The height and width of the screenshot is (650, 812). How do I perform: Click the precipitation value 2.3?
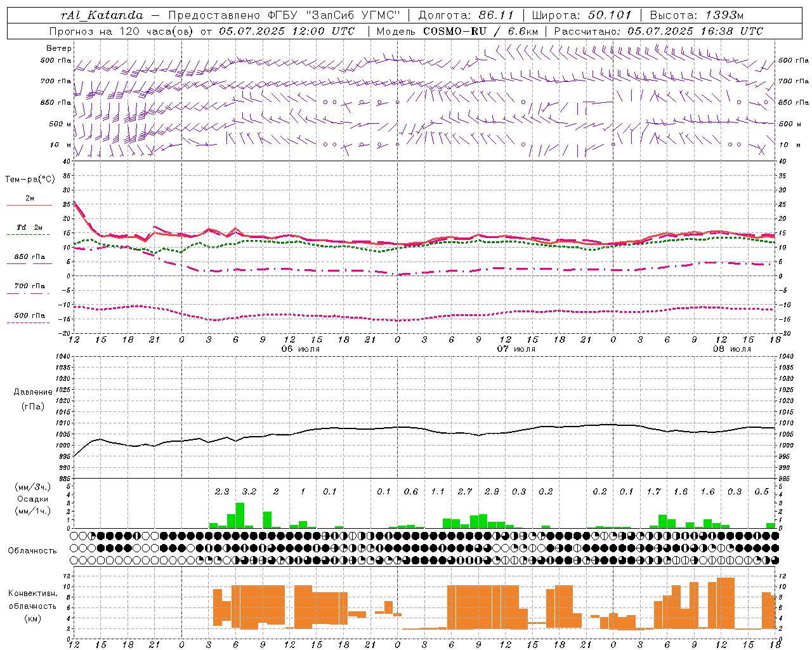click(222, 491)
